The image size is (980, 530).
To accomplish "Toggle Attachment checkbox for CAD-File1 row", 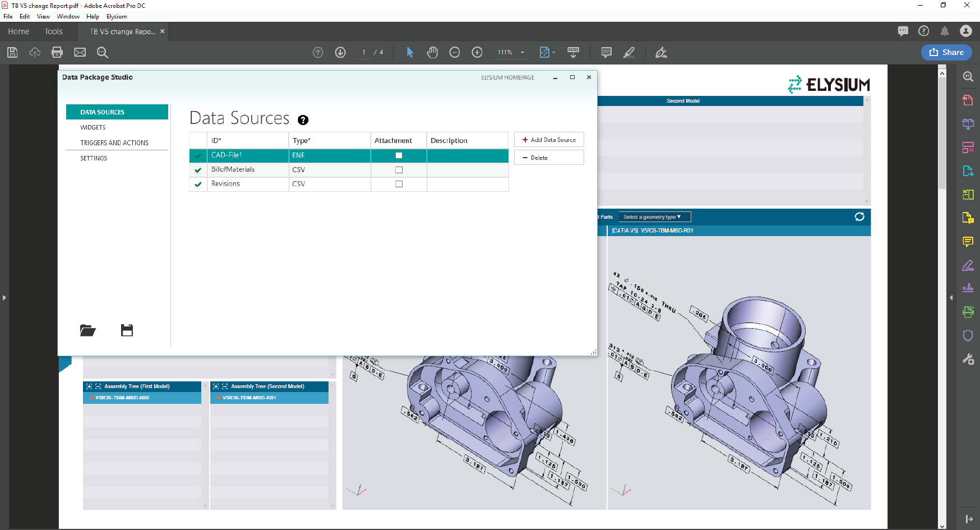I will pos(399,155).
